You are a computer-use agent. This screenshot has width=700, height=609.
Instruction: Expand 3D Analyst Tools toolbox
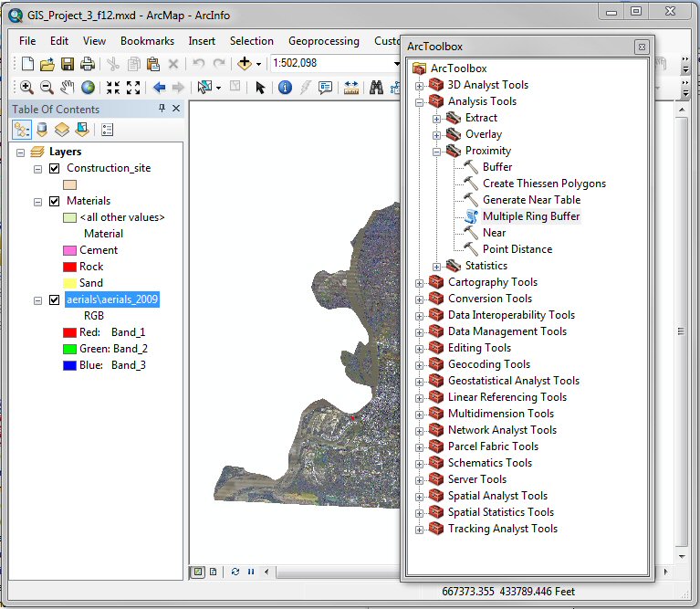419,86
